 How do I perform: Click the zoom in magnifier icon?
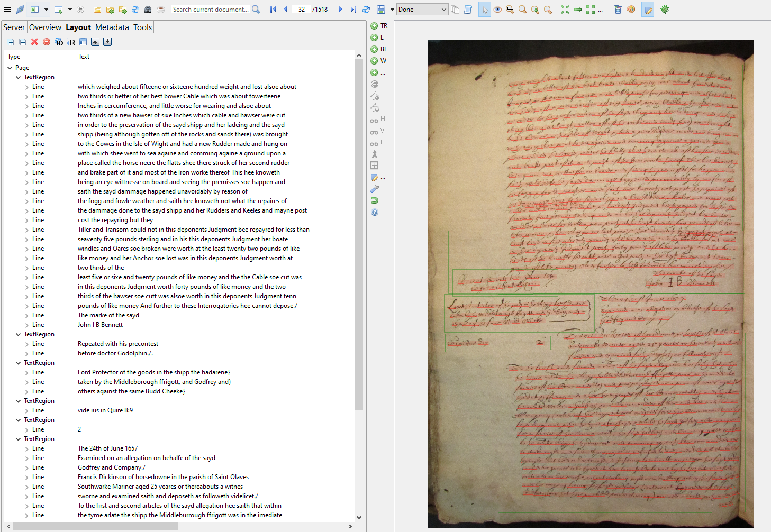[x=535, y=10]
